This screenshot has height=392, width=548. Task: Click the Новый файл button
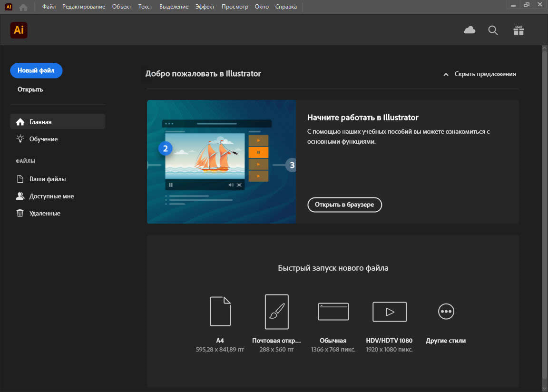[36, 70]
